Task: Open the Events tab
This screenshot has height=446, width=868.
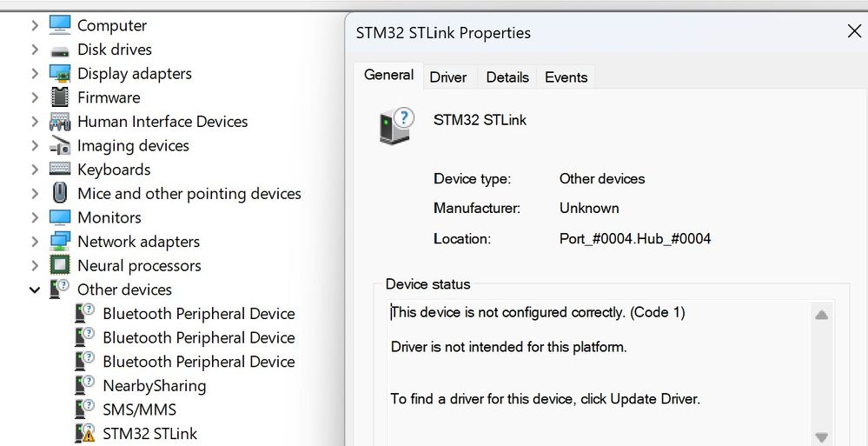Action: (x=567, y=77)
